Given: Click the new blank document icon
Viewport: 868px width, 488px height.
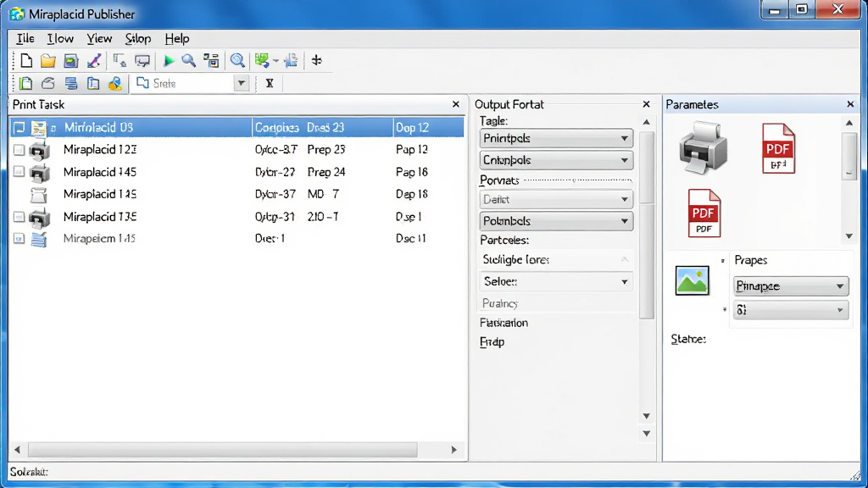Looking at the screenshot, I should click(26, 60).
